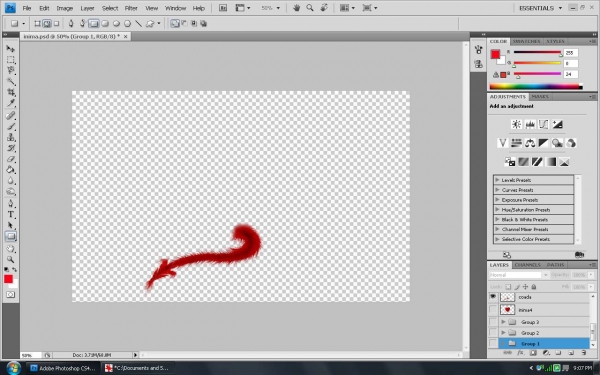Show the Group 3 layer group
The height and width of the screenshot is (375, 600).
point(493,322)
